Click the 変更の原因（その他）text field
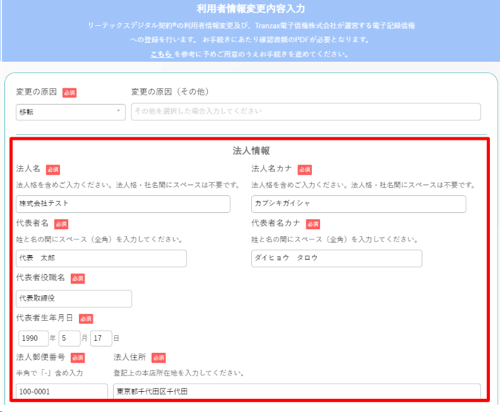The image size is (500, 412). pyautogui.click(x=306, y=112)
